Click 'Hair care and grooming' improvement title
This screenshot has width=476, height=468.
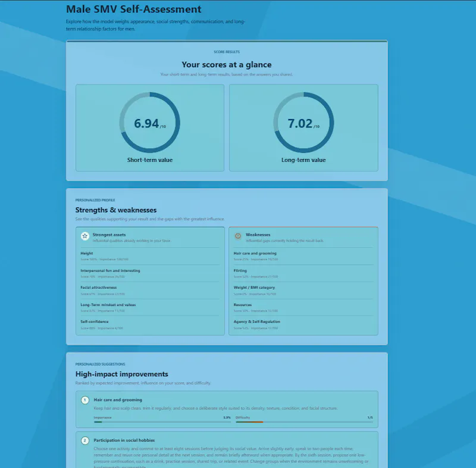tap(118, 400)
